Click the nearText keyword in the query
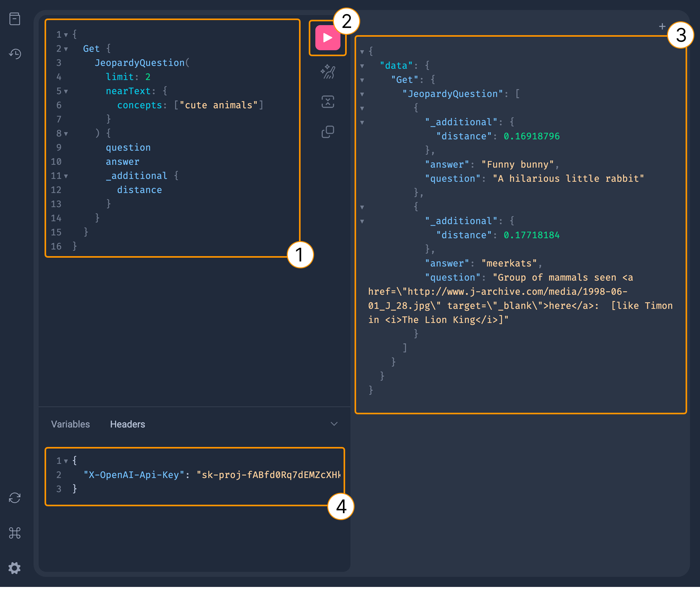700x602 pixels. point(128,91)
